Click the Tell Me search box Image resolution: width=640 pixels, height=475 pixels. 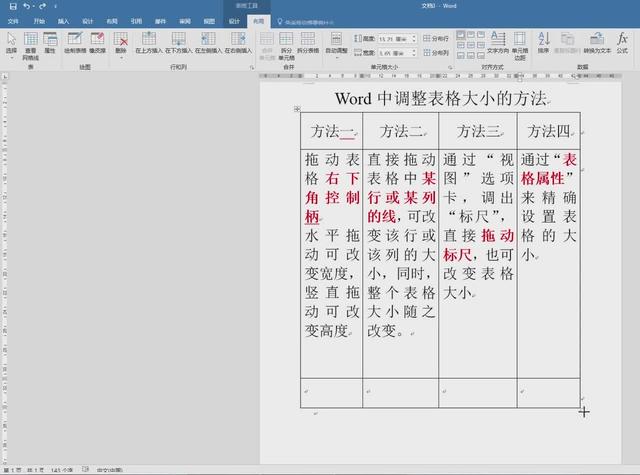pos(306,22)
